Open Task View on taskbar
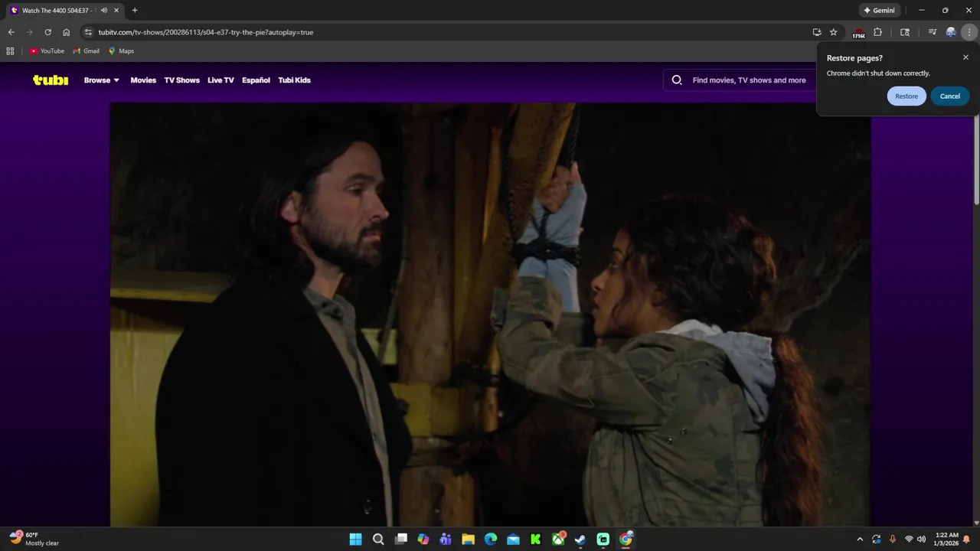The width and height of the screenshot is (980, 551). (x=401, y=540)
